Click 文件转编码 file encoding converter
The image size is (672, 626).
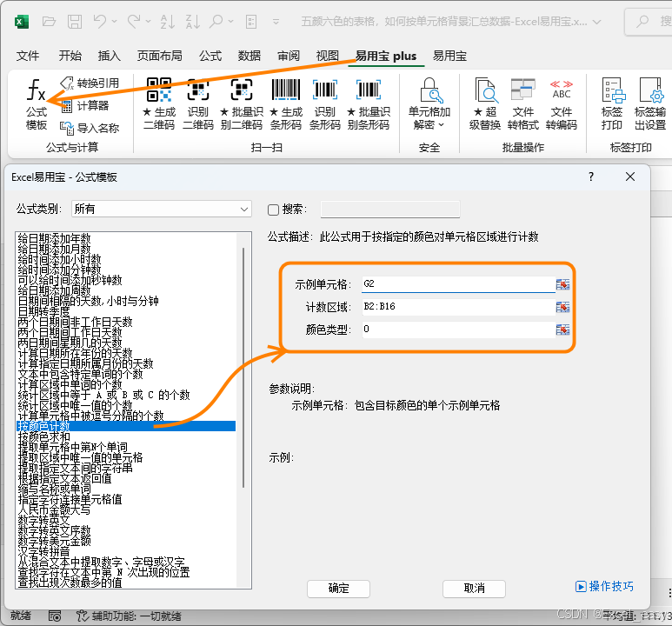[x=562, y=104]
